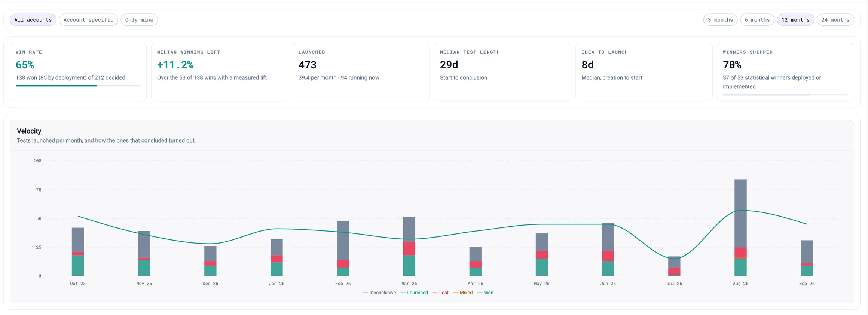Click the Dec 25 x-axis label
868x315 pixels.
click(210, 284)
